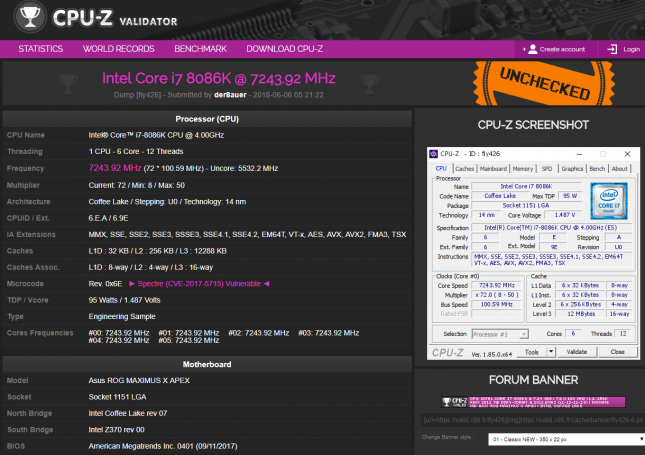Click the Spectre CVE-2017-5715 Vulnerable link
This screenshot has width=645, height=455.
pyautogui.click(x=199, y=284)
